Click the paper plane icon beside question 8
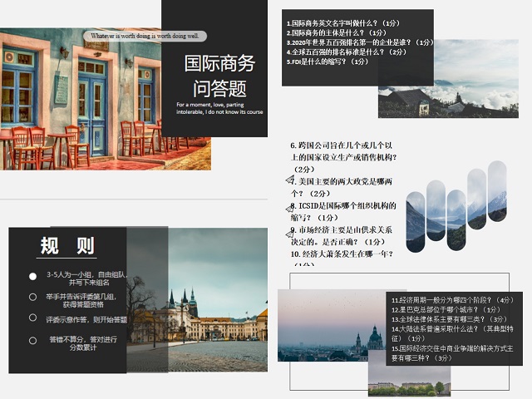 click(x=290, y=209)
